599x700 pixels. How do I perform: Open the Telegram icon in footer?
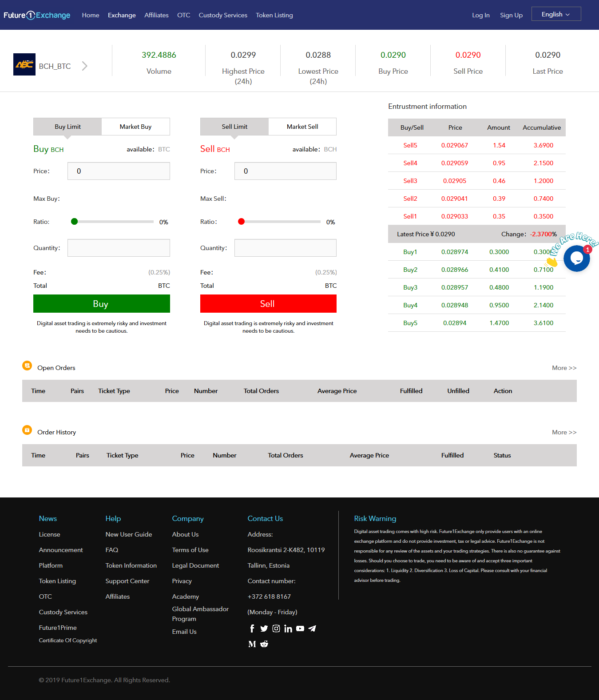coord(312,628)
